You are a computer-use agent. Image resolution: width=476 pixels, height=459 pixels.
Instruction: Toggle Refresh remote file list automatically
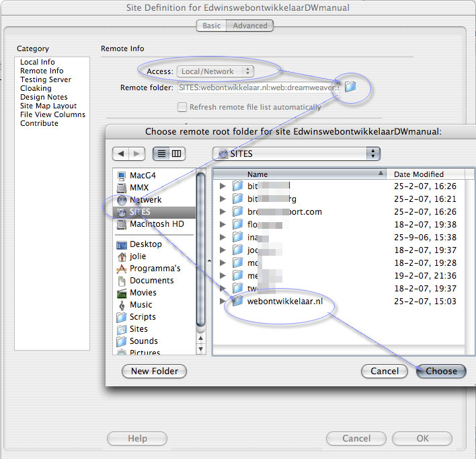click(182, 107)
